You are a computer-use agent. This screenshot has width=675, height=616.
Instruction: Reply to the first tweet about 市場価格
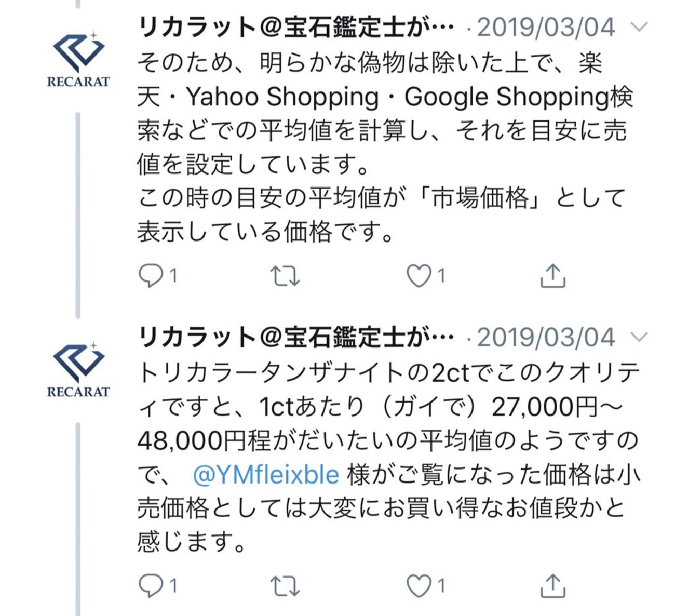(151, 276)
